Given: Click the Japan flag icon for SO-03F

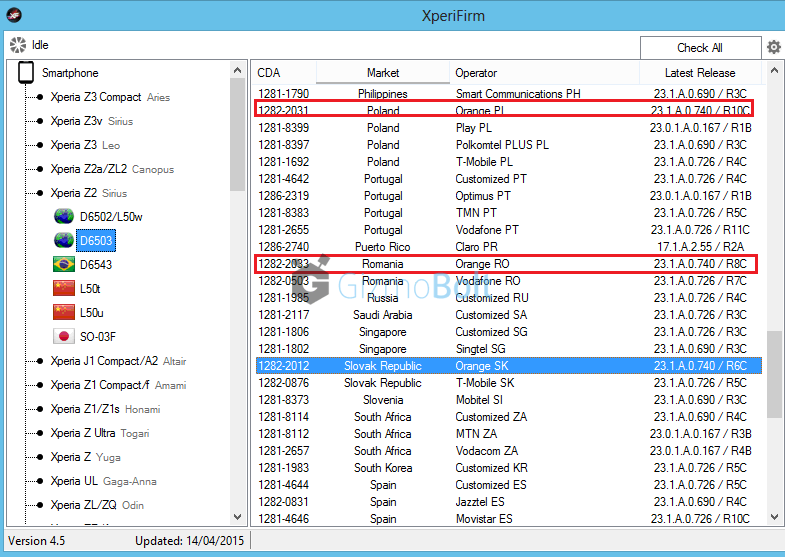Looking at the screenshot, I should point(64,336).
